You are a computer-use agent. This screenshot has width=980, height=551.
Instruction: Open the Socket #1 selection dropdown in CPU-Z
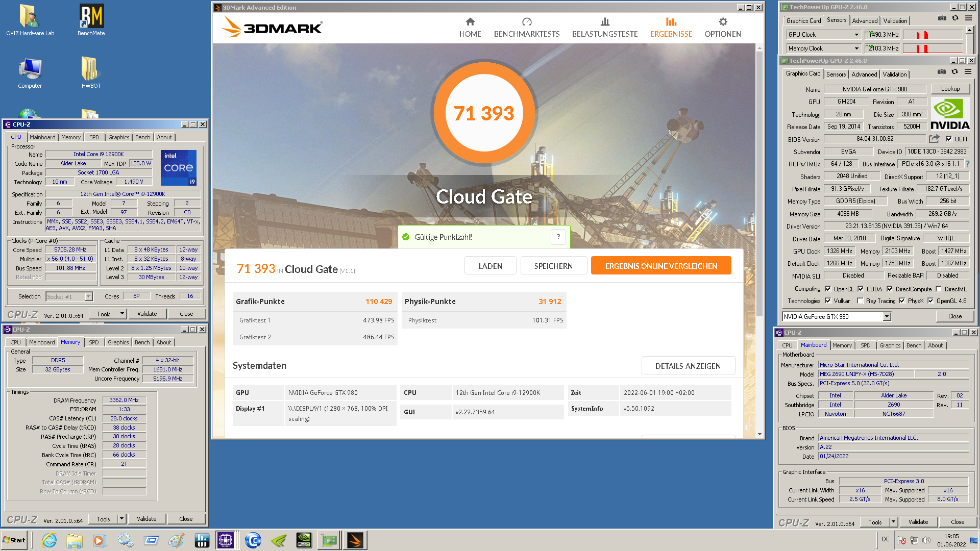(x=88, y=296)
